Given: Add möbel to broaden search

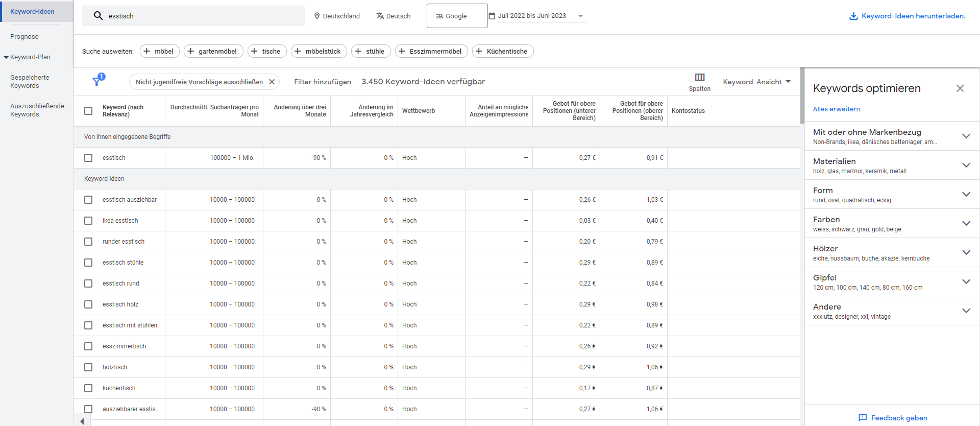Looking at the screenshot, I should (x=160, y=51).
